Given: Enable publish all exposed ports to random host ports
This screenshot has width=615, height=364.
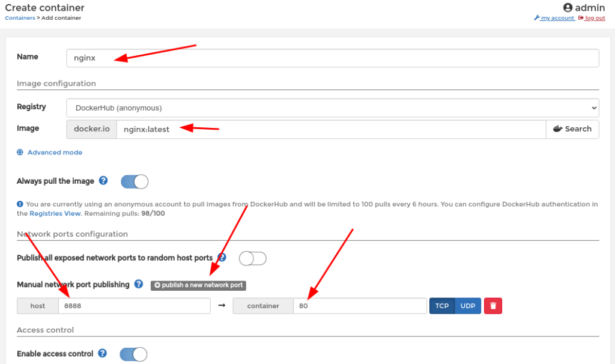Looking at the screenshot, I should 252,258.
